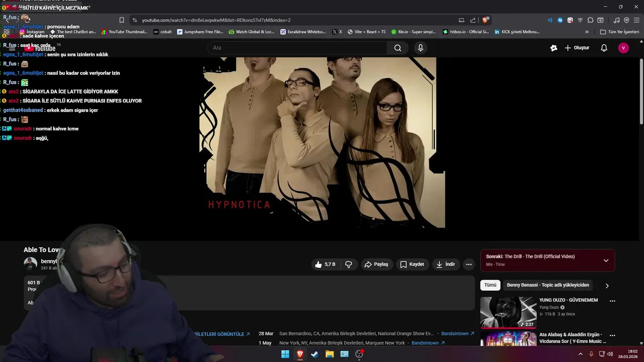
Task: Open the KICK şirketi LinkedIn bookmark
Action: (x=517, y=32)
